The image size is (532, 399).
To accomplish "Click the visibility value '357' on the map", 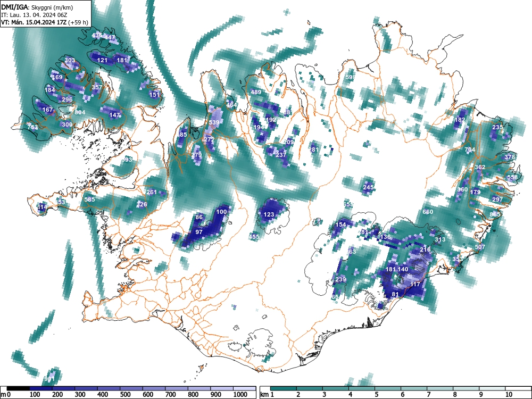I will click(97, 87).
